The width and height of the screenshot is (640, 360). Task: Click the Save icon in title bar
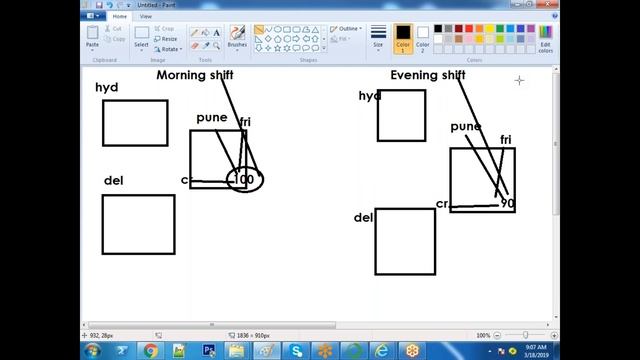99,5
